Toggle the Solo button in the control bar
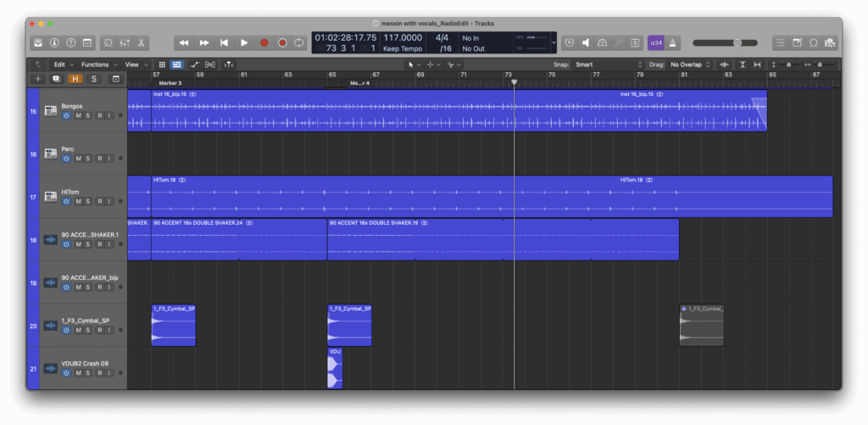 pos(634,42)
